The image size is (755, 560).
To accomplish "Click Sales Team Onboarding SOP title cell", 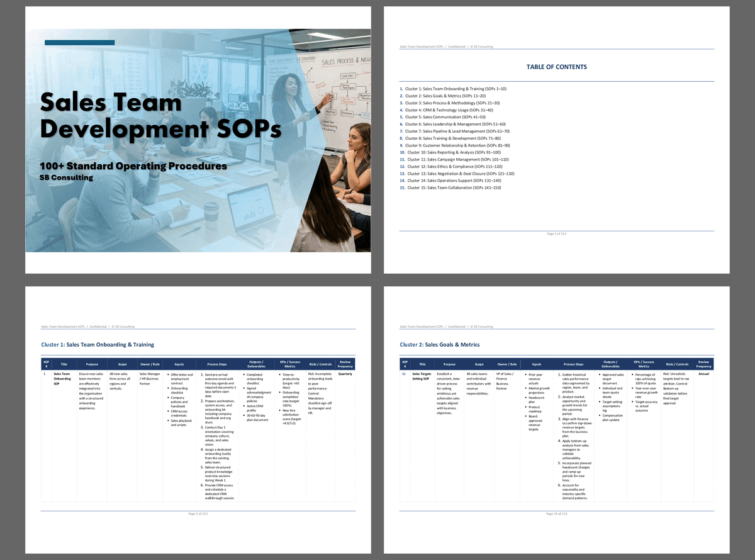I will coord(63,379).
